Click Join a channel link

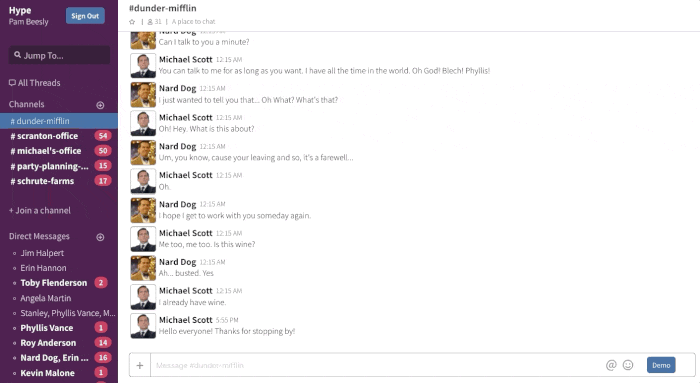point(40,210)
